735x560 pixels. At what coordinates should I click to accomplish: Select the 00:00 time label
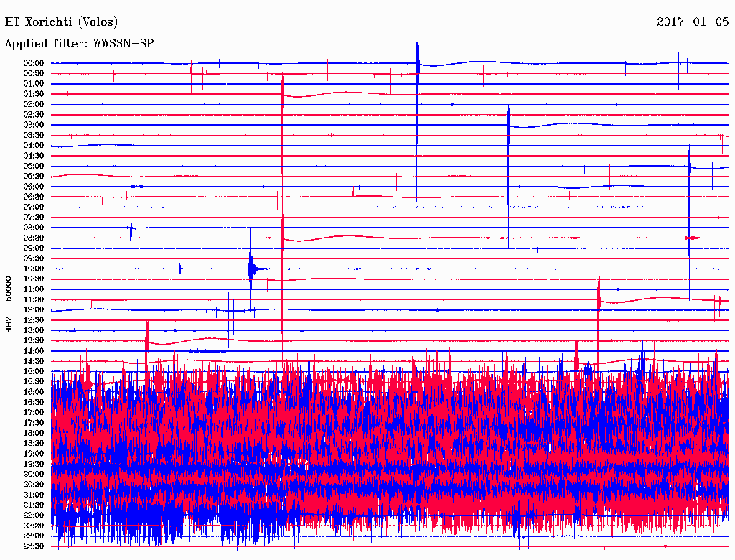(34, 63)
